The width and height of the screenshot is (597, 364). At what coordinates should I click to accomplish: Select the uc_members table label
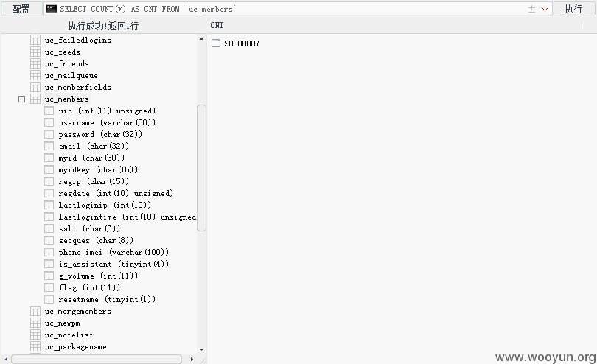coord(66,99)
